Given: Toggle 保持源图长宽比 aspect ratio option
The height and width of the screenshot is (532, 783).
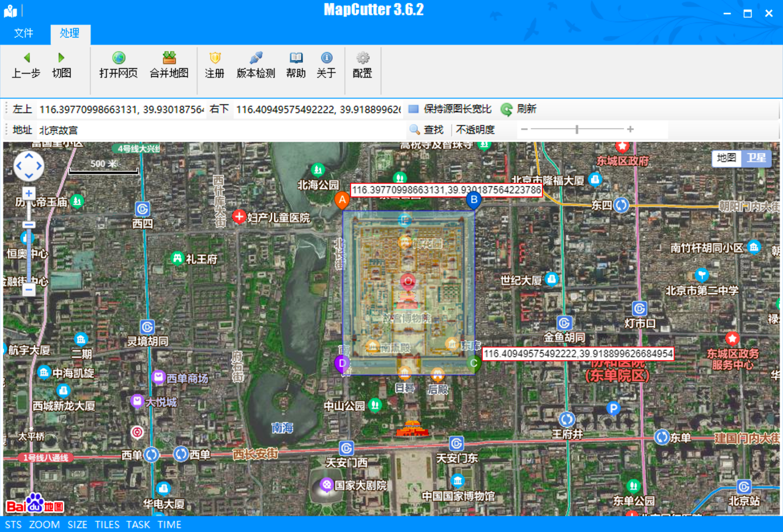Looking at the screenshot, I should pyautogui.click(x=450, y=109).
